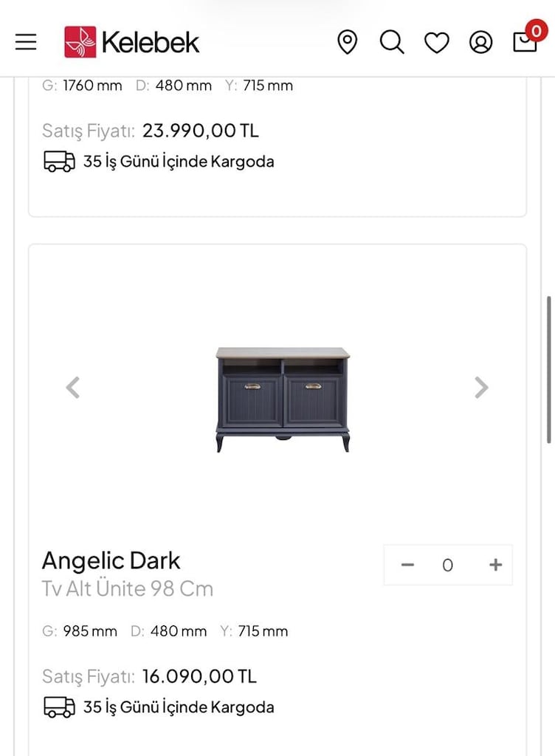Image resolution: width=555 pixels, height=756 pixels.
Task: Increase Angelic Dark quantity with plus
Action: click(496, 565)
